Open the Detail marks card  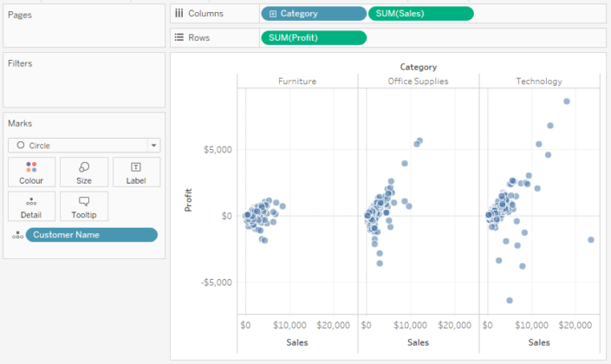[31, 206]
